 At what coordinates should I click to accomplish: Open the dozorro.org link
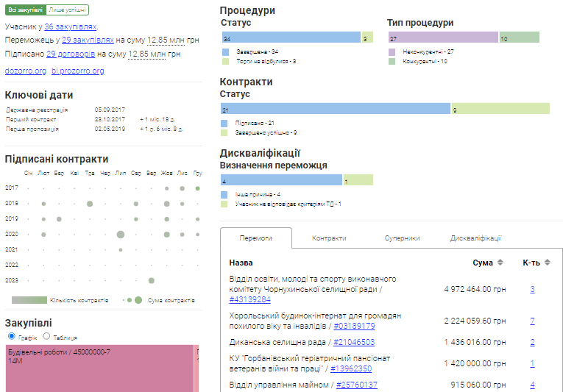(x=26, y=71)
